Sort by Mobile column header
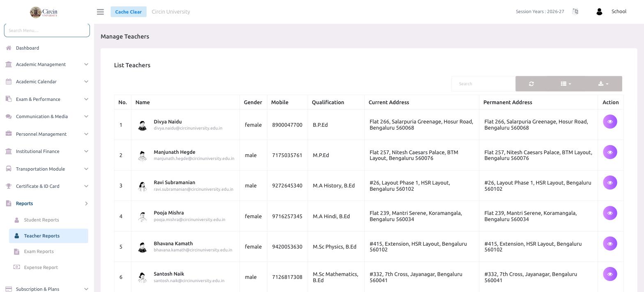 click(x=287, y=102)
